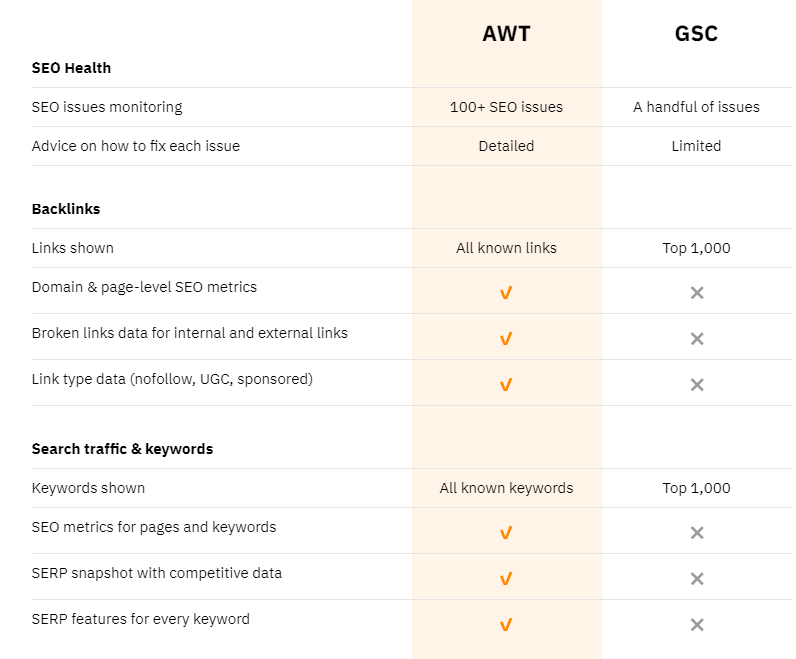Click AWT checkmark for SERP snapshot row
Image resolution: width=796 pixels, height=659 pixels.
tap(506, 579)
